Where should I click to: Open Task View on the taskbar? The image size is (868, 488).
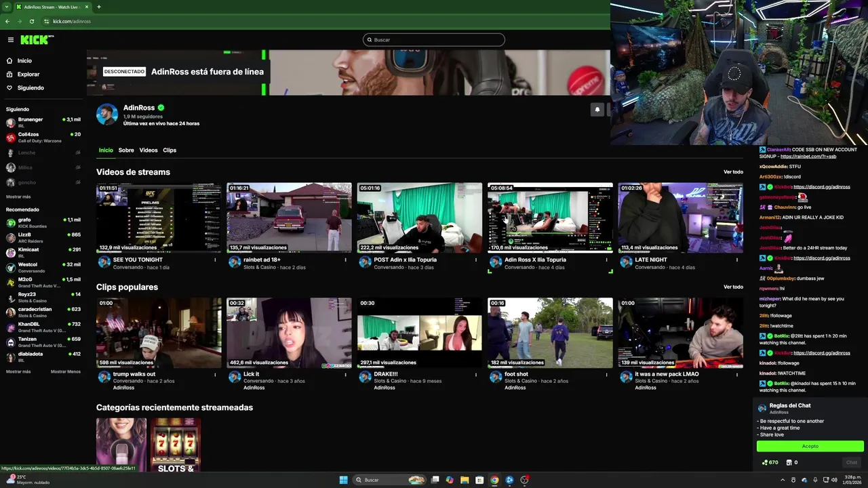click(x=435, y=480)
